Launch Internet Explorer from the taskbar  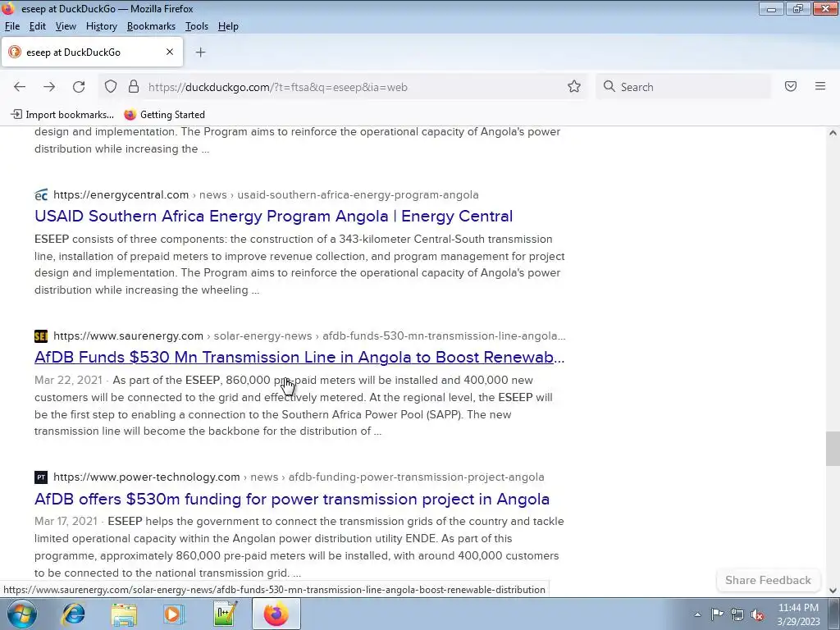tap(73, 614)
